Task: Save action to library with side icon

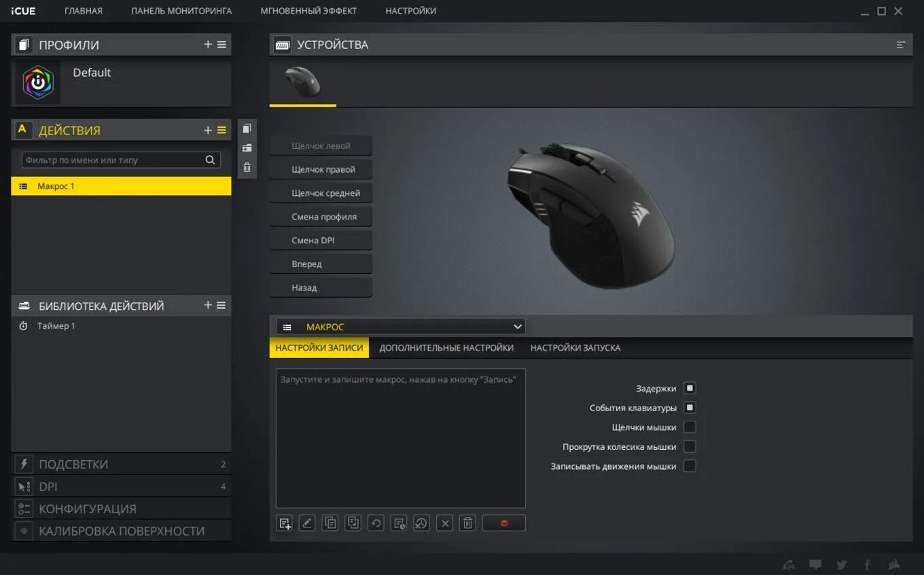Action: pyautogui.click(x=247, y=148)
